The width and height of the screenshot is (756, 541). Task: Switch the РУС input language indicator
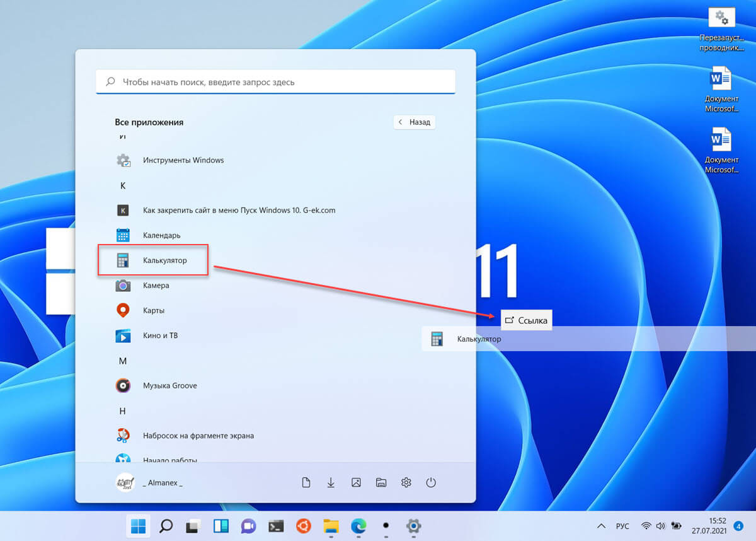pos(622,526)
